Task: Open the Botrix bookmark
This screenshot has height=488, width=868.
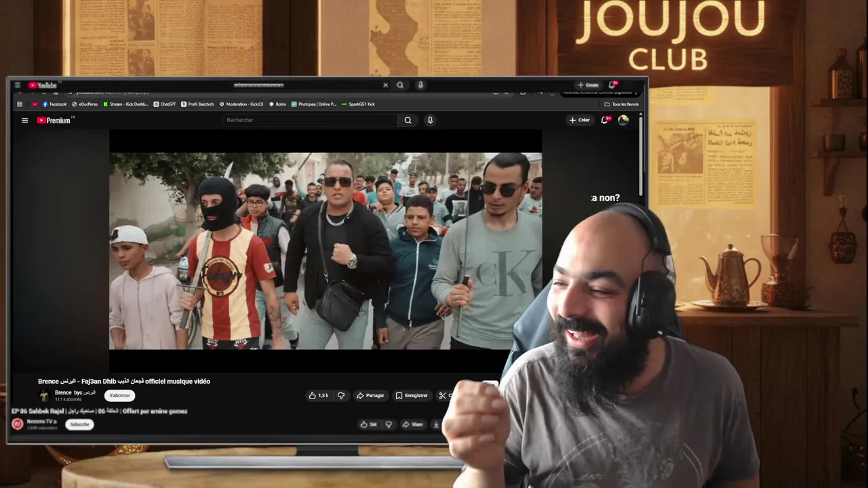Action: point(278,104)
